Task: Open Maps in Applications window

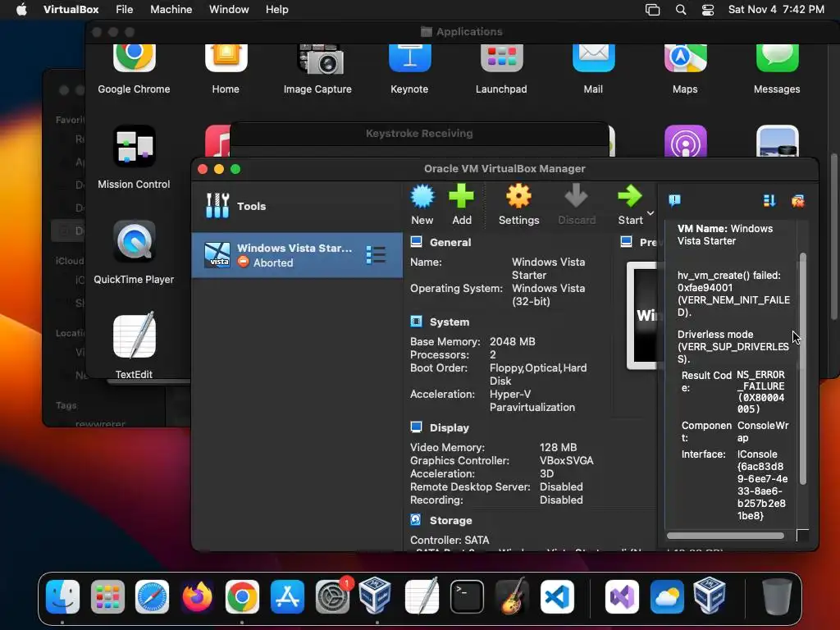Action: point(685,58)
